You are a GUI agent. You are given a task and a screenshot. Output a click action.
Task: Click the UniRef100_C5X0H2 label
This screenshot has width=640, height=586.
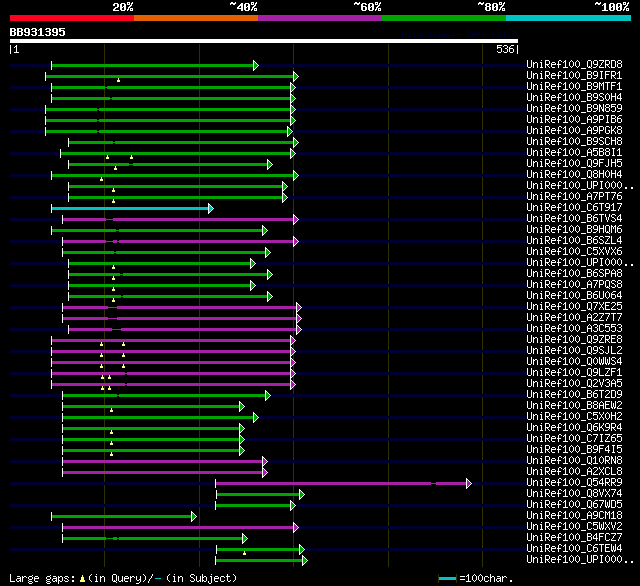(574, 417)
